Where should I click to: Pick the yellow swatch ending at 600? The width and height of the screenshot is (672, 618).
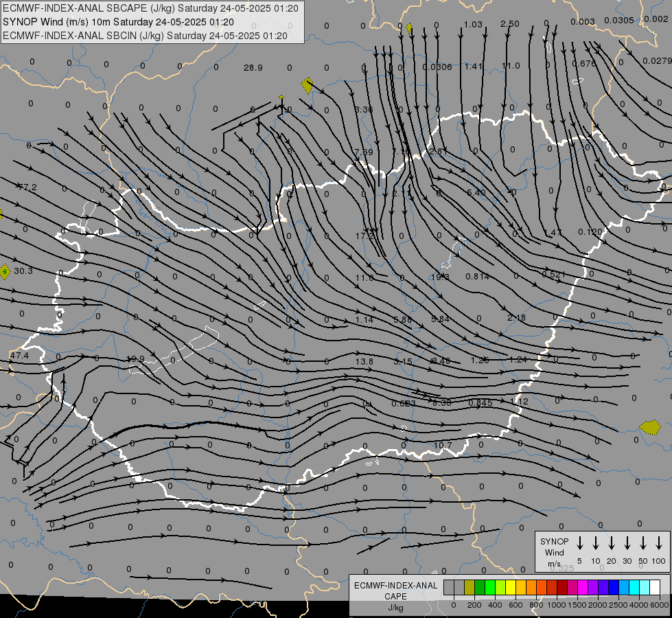(511, 588)
